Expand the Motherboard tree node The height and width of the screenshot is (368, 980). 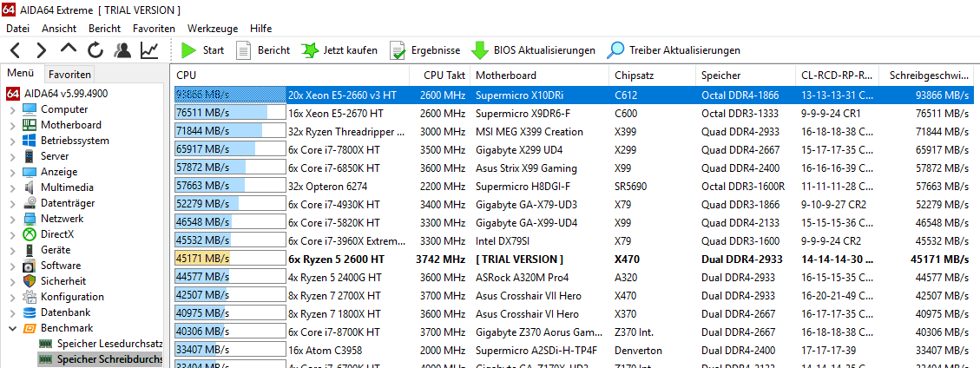click(x=12, y=125)
